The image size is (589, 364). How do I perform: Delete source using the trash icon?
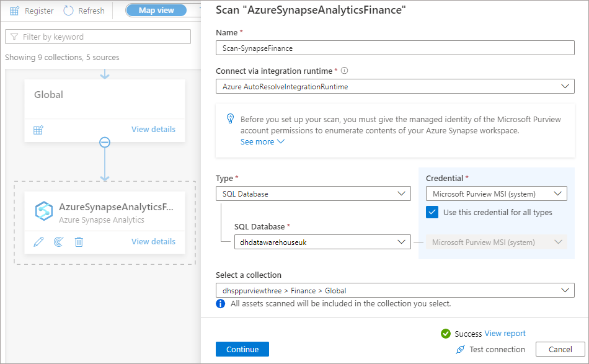click(79, 242)
